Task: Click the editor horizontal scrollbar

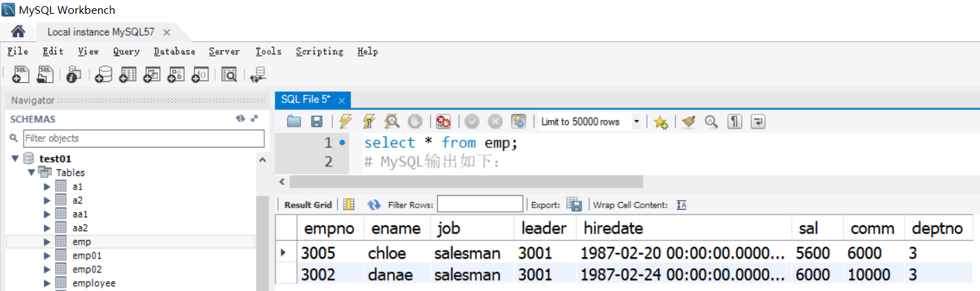Action: 466,182
